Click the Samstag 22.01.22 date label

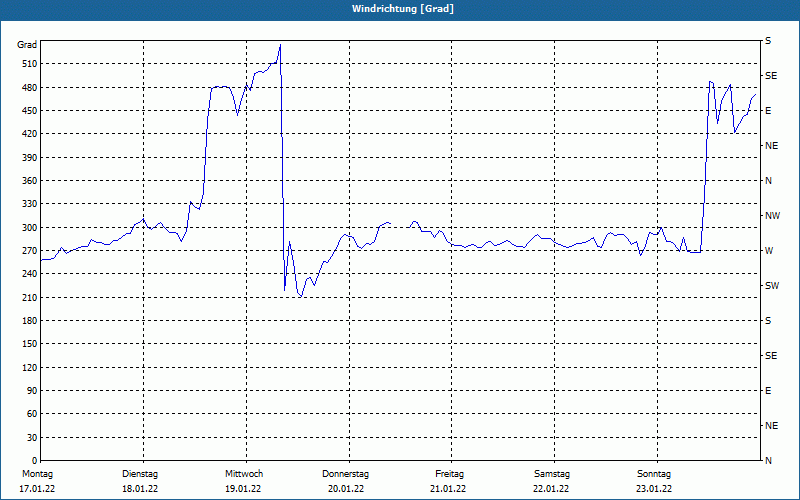pos(552,481)
